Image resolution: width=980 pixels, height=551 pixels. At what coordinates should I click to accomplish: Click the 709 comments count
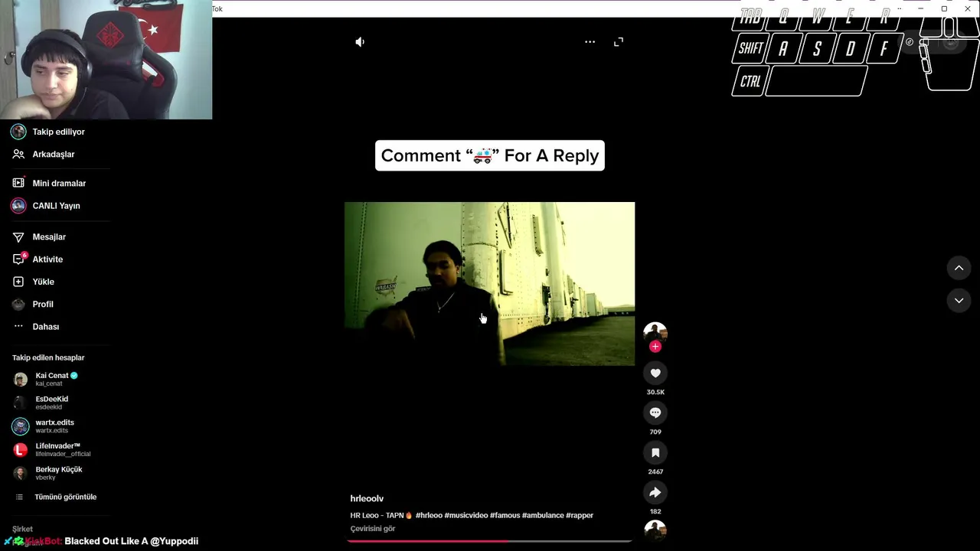coord(655,432)
